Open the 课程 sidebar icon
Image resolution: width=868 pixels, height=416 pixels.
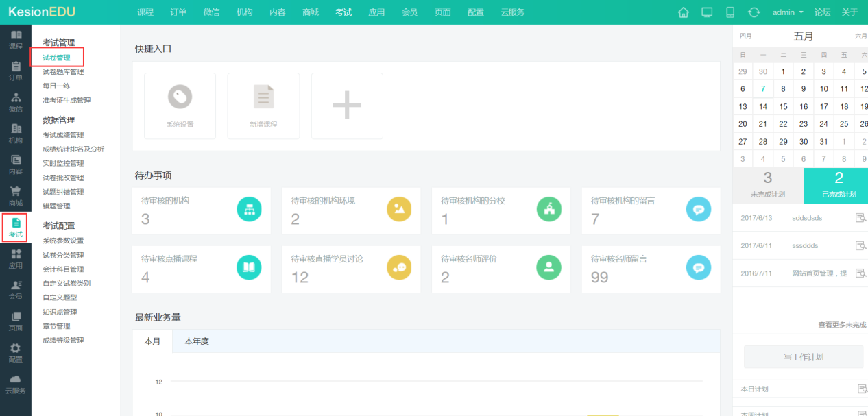[x=15, y=40]
